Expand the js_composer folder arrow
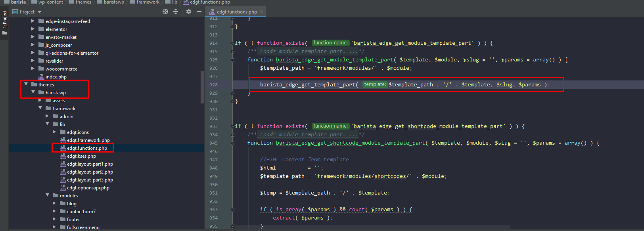 (x=33, y=45)
